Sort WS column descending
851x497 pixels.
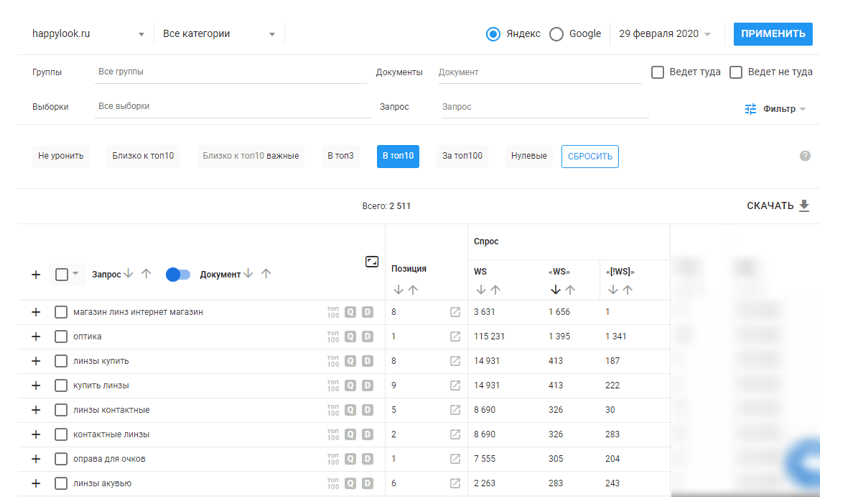481,290
